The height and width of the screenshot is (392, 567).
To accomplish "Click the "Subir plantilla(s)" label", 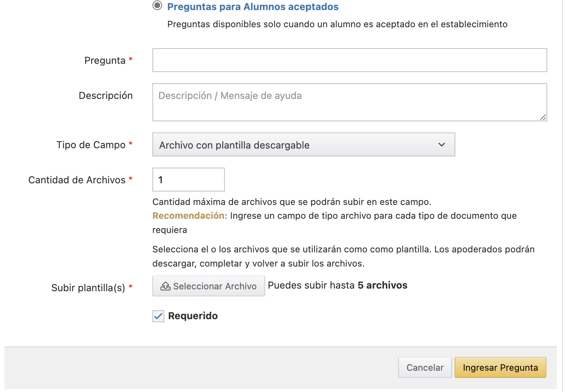I will 88,288.
